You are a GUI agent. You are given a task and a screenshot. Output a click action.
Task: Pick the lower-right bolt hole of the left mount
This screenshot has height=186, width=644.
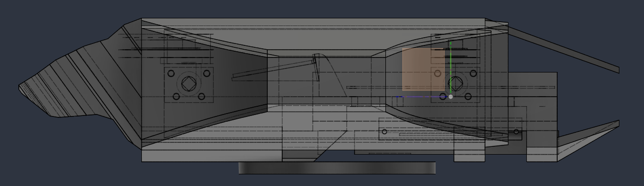[x=200, y=97]
